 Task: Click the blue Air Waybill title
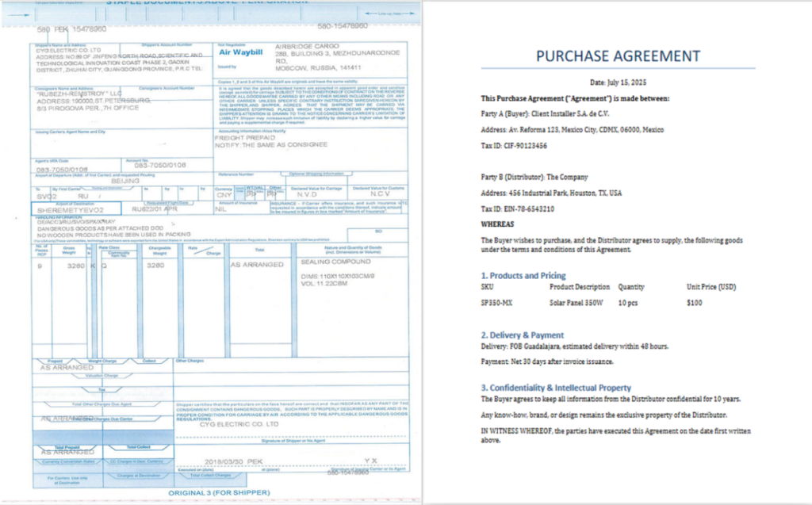tap(239, 52)
